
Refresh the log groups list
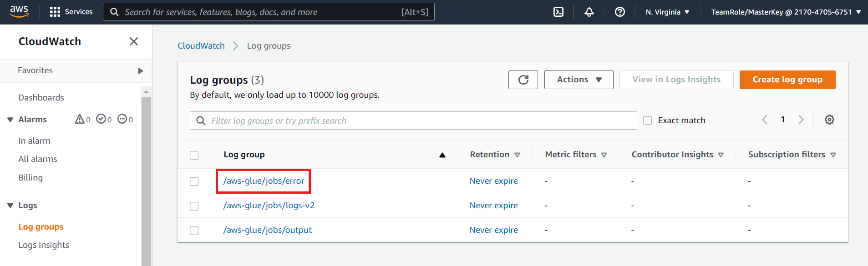(523, 80)
